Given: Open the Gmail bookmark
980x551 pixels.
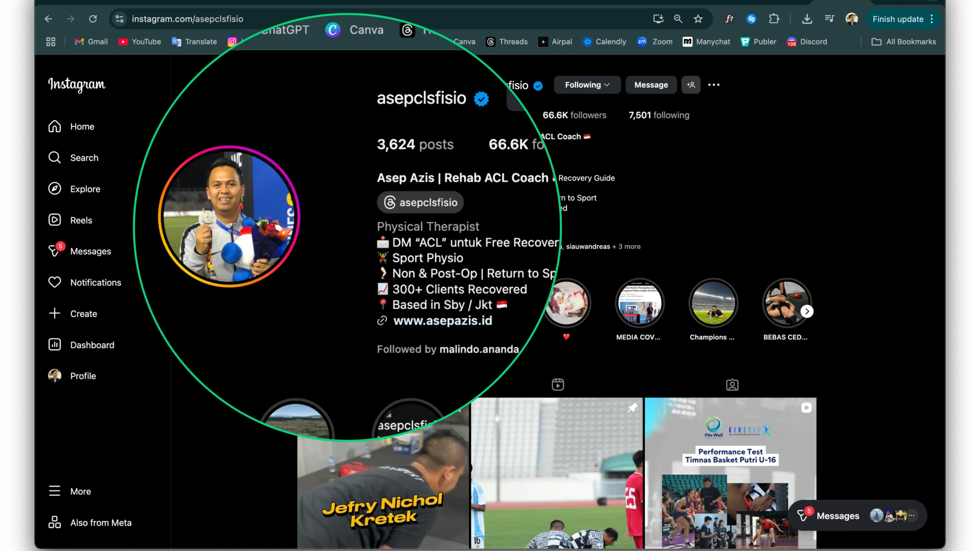Looking at the screenshot, I should coord(91,42).
